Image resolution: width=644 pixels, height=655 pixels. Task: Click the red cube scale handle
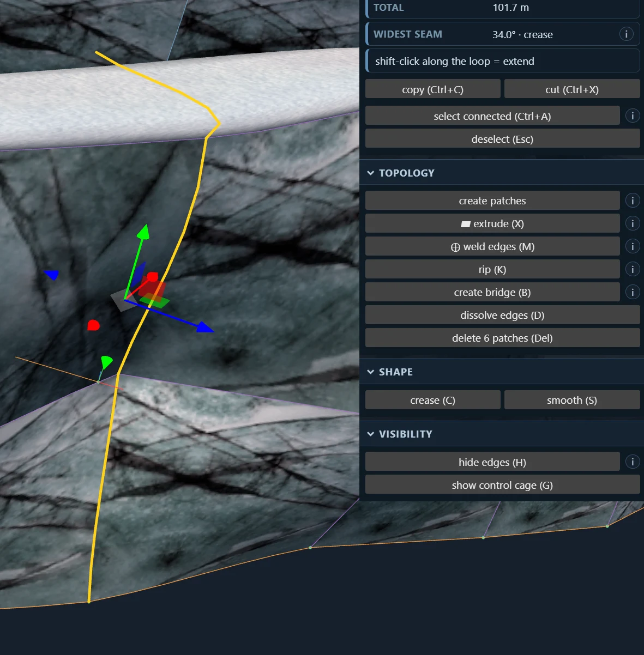152,277
